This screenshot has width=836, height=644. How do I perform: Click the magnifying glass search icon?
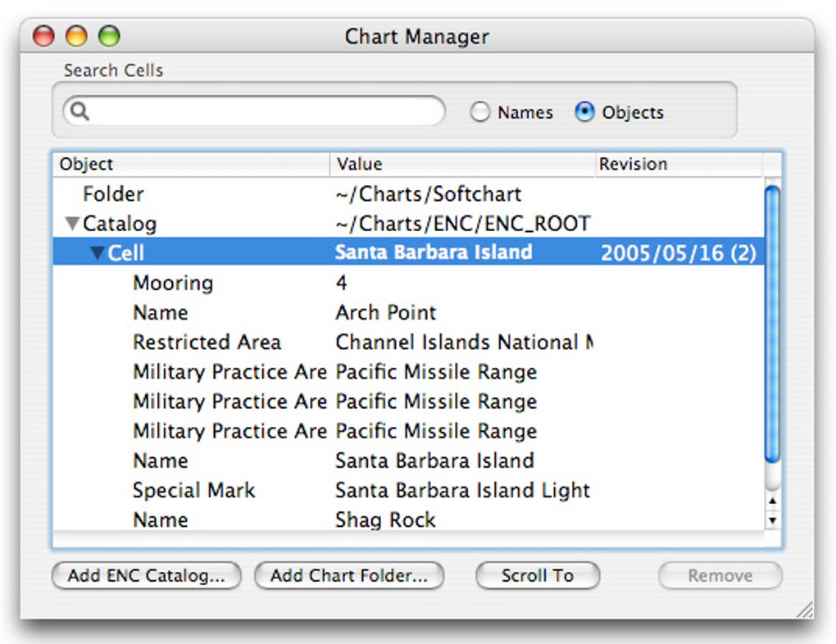pyautogui.click(x=79, y=111)
